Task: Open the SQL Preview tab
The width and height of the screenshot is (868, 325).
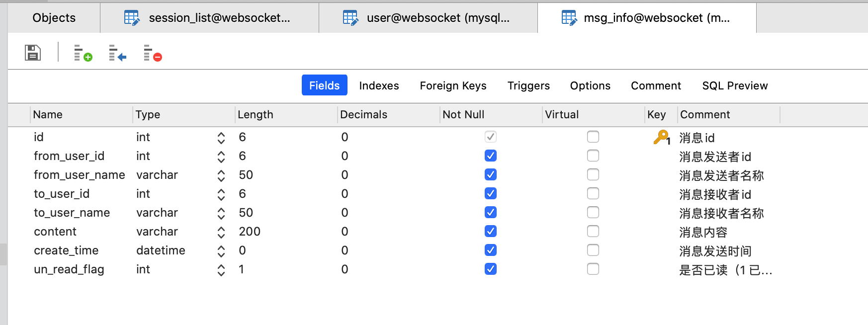Action: click(x=735, y=85)
